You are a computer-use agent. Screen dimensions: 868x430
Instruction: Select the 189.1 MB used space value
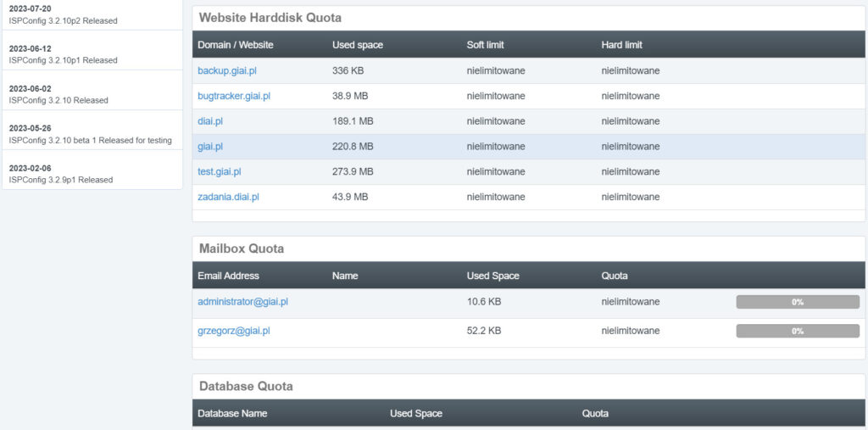pos(353,120)
